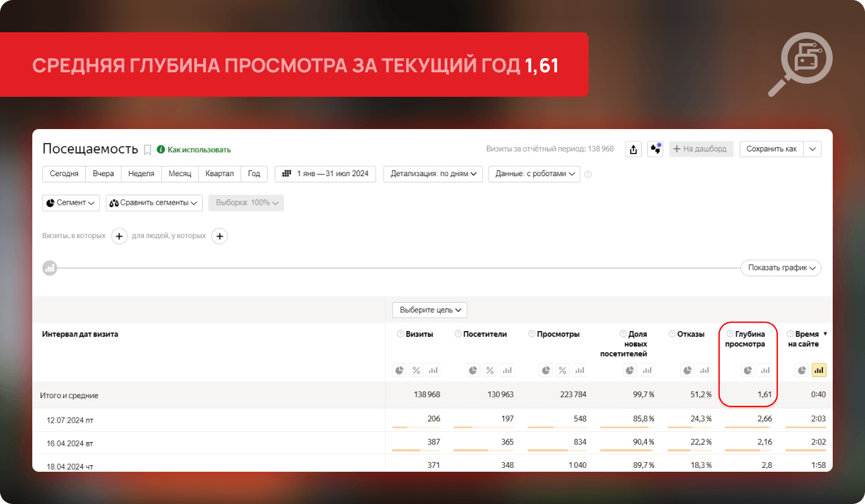
Task: Open the Сегмент dropdown
Action: [71, 203]
